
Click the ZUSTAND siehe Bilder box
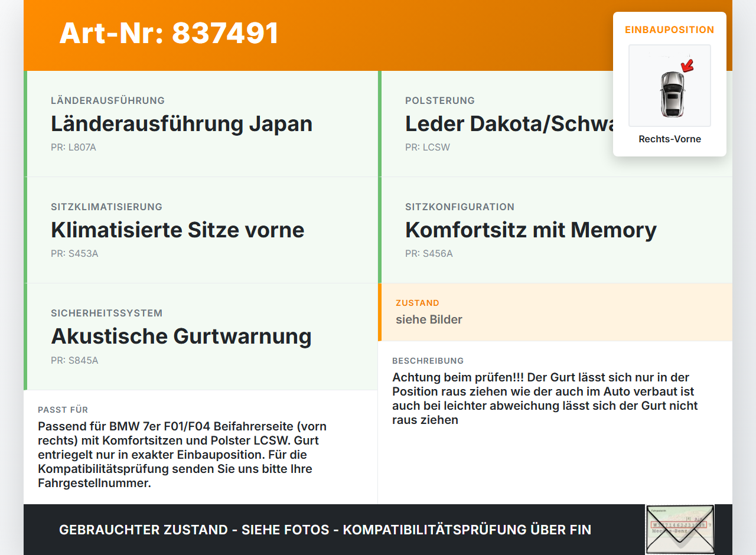(x=555, y=312)
